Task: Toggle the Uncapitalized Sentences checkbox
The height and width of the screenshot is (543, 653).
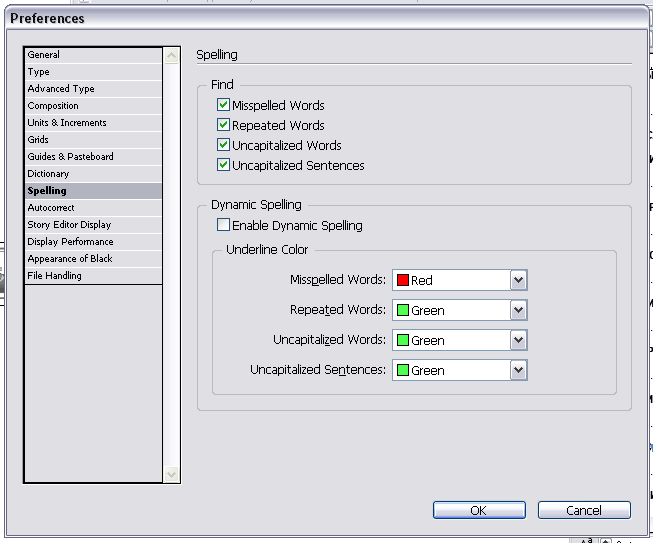Action: (223, 164)
